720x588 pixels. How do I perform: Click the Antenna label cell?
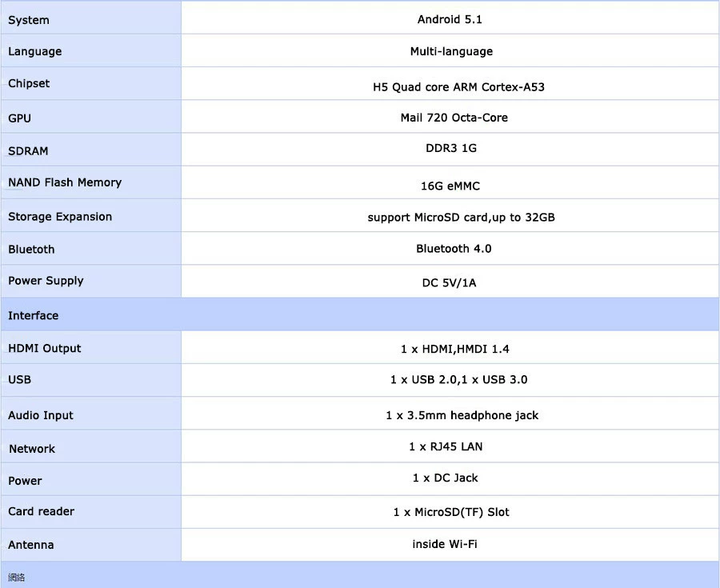91,545
